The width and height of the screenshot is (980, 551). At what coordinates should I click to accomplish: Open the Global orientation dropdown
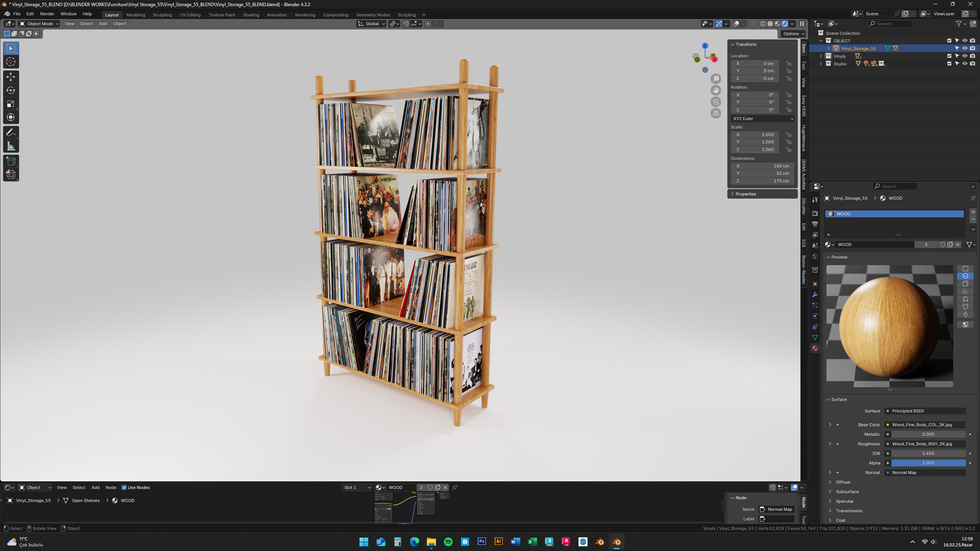pos(371,24)
